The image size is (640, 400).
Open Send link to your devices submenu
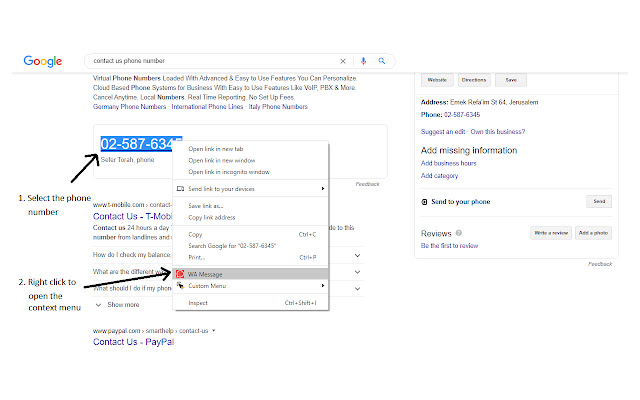tap(251, 189)
